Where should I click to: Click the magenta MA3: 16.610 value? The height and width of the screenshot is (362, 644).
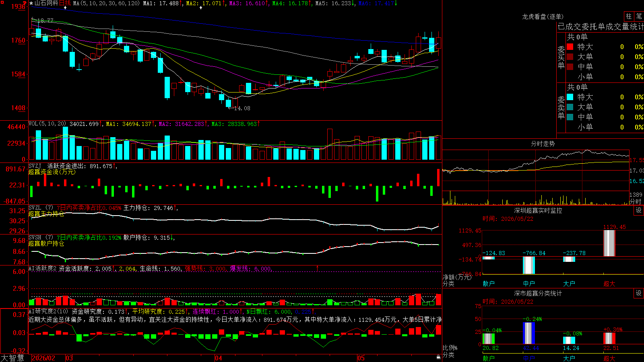pyautogui.click(x=248, y=3)
